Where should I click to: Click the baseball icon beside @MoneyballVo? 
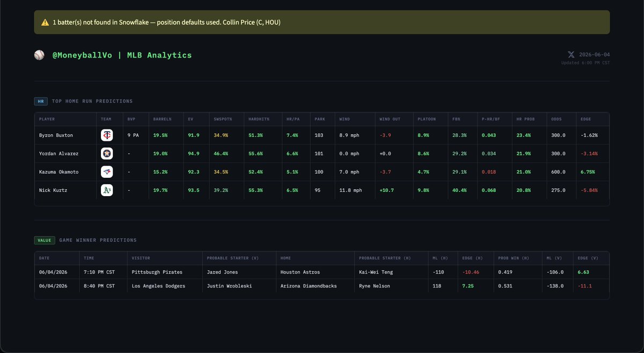tap(39, 55)
